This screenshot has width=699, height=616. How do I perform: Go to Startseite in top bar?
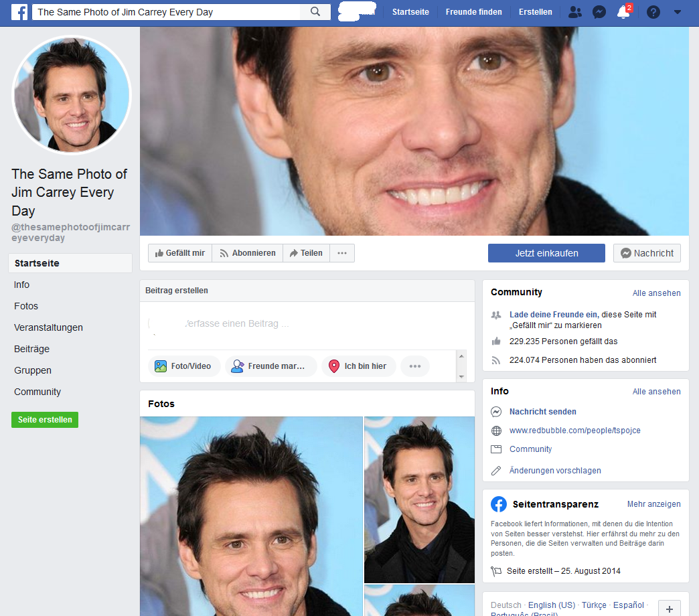pyautogui.click(x=410, y=12)
